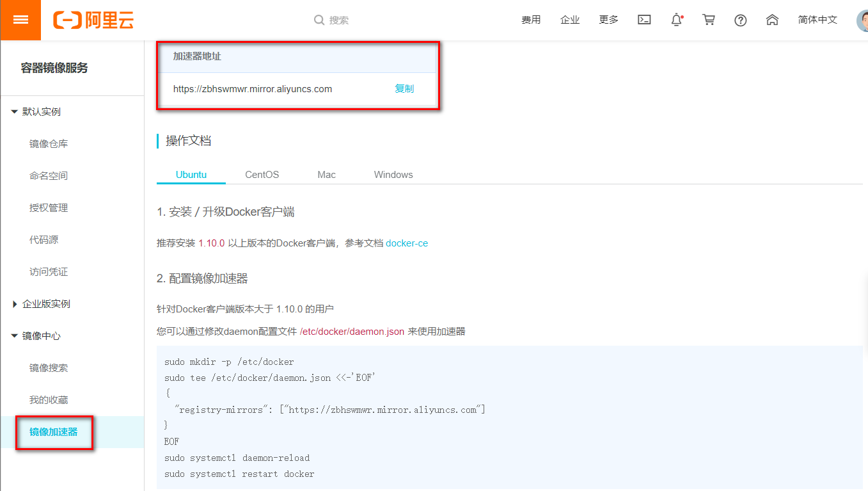868x491 pixels.
Task: Click the 2. 配置镜像加速器 heading
Action: pyautogui.click(x=202, y=278)
